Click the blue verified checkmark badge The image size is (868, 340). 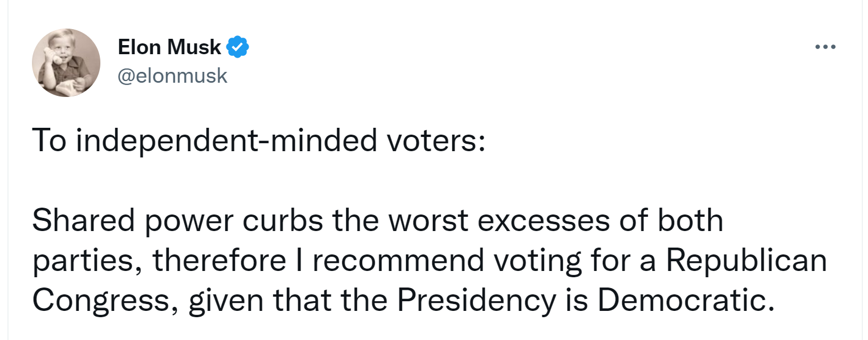tap(238, 48)
